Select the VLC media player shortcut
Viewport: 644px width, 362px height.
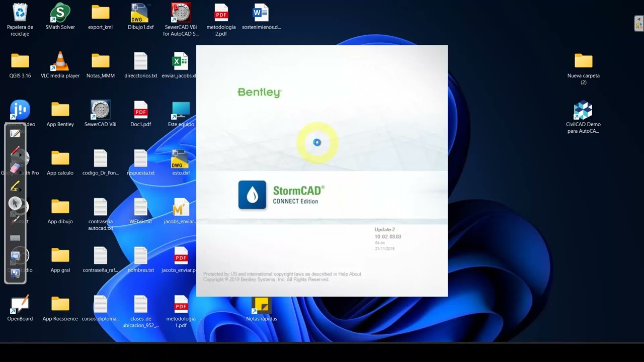coord(60,65)
